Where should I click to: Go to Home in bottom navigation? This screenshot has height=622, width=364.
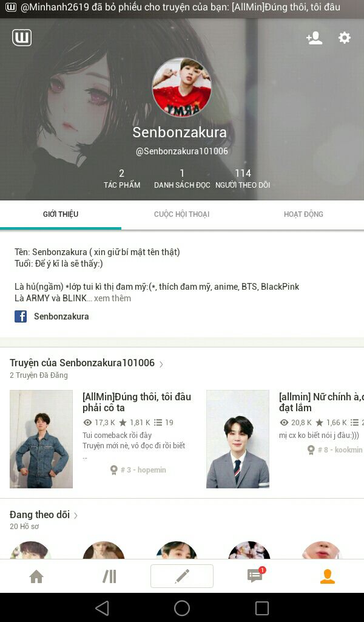(x=36, y=576)
